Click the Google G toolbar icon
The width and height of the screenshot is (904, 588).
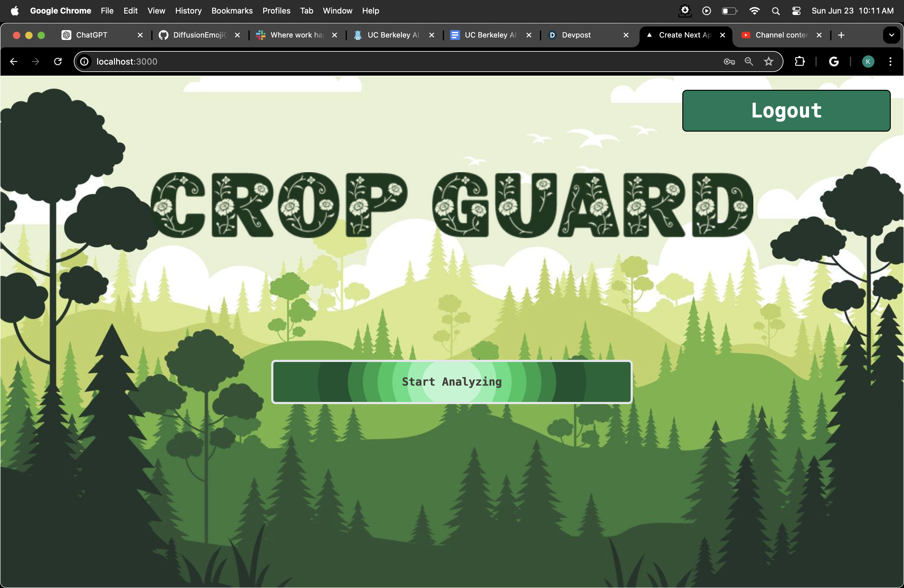point(833,62)
